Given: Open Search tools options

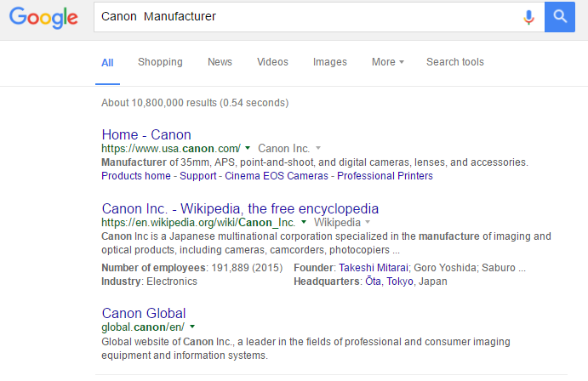Looking at the screenshot, I should coord(454,62).
